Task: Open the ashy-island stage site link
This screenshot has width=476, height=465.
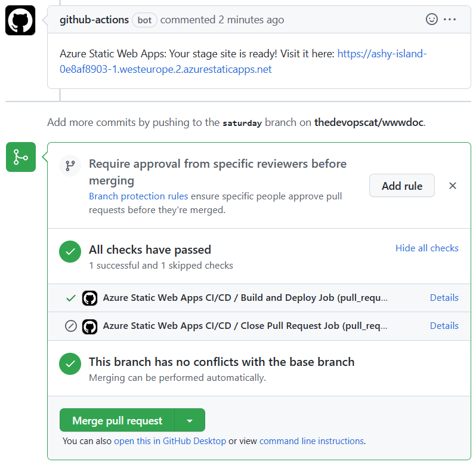Action: tap(243, 61)
